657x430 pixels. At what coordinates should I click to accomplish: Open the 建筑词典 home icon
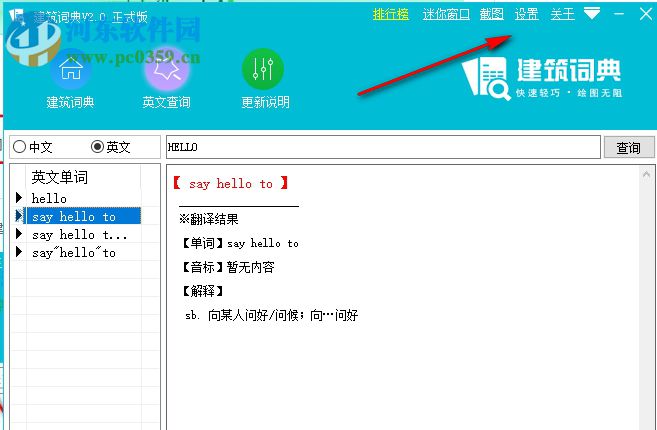click(x=70, y=69)
